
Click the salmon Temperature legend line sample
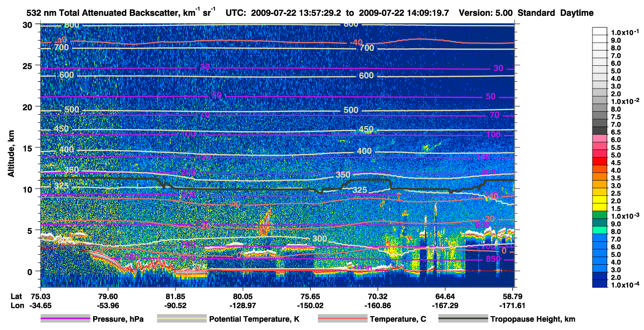342,319
